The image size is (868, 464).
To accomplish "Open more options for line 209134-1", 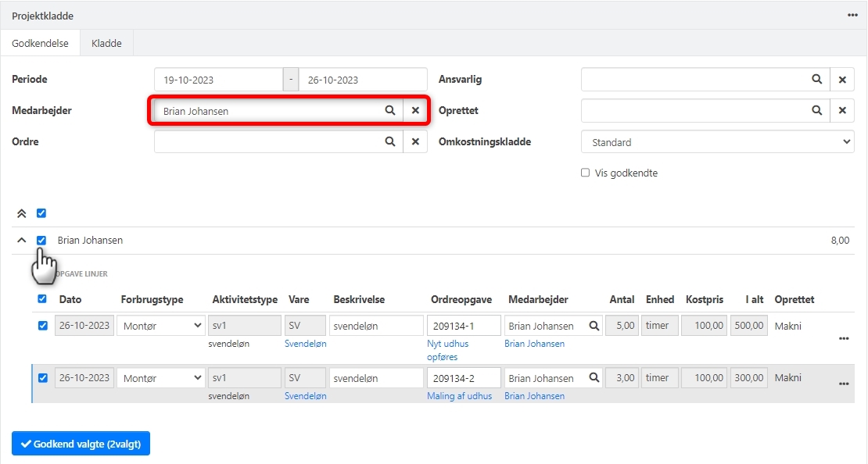I will 844,338.
